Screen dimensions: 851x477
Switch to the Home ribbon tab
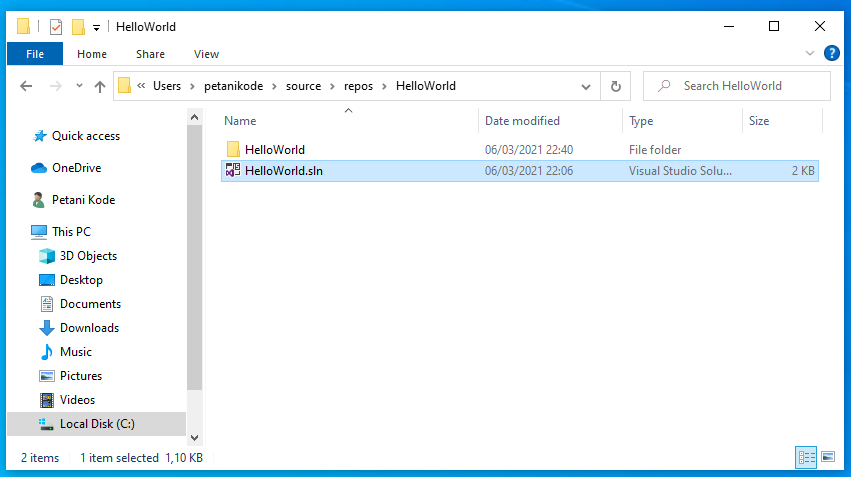[x=92, y=54]
